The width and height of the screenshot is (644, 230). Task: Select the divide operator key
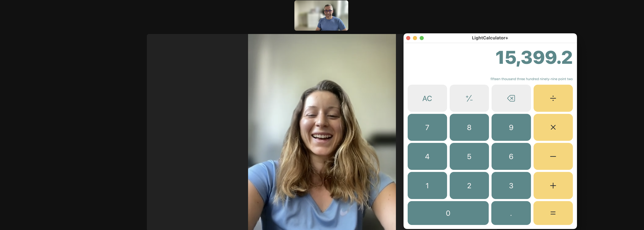[x=553, y=98]
